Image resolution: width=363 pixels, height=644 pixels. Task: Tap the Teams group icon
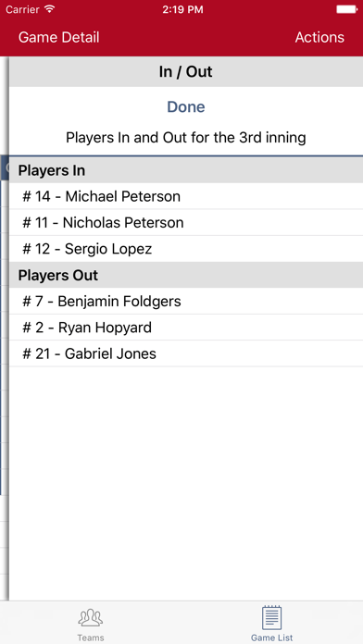(91, 618)
